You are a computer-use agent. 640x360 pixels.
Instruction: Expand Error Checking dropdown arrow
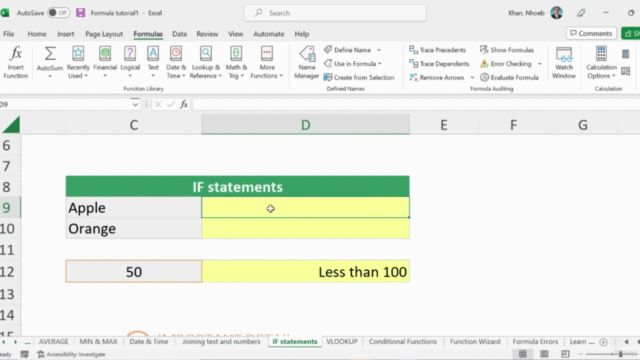(540, 64)
